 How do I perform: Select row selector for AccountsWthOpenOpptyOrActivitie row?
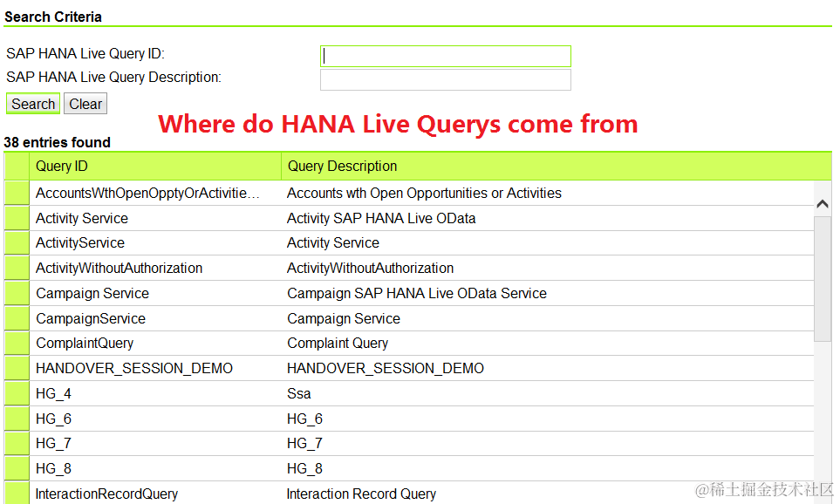[x=17, y=193]
